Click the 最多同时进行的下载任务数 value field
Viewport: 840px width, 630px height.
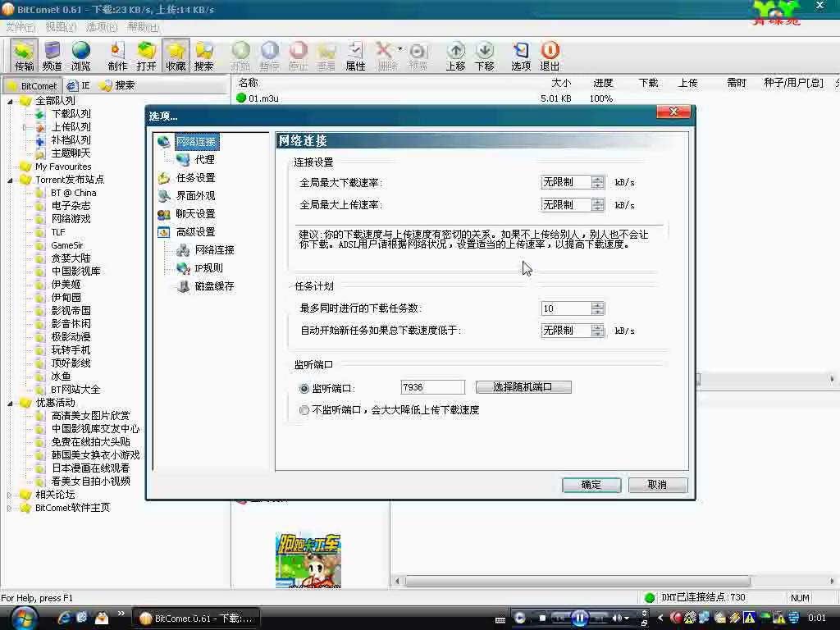tap(566, 308)
